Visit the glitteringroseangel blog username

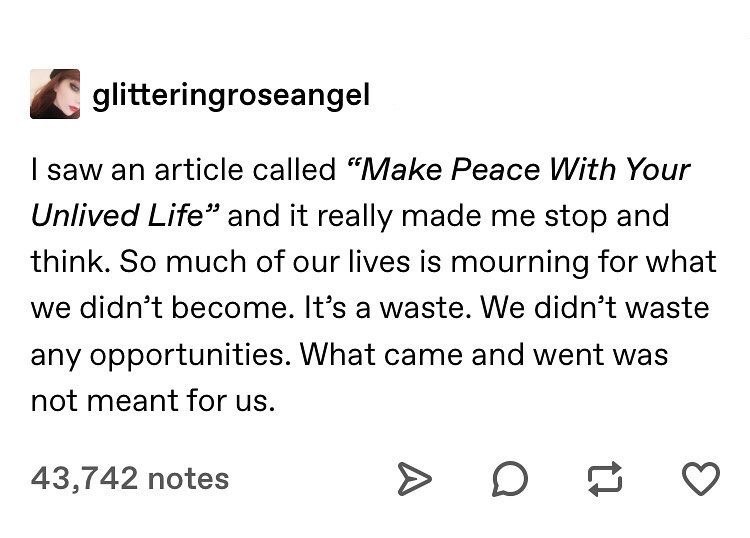point(230,95)
